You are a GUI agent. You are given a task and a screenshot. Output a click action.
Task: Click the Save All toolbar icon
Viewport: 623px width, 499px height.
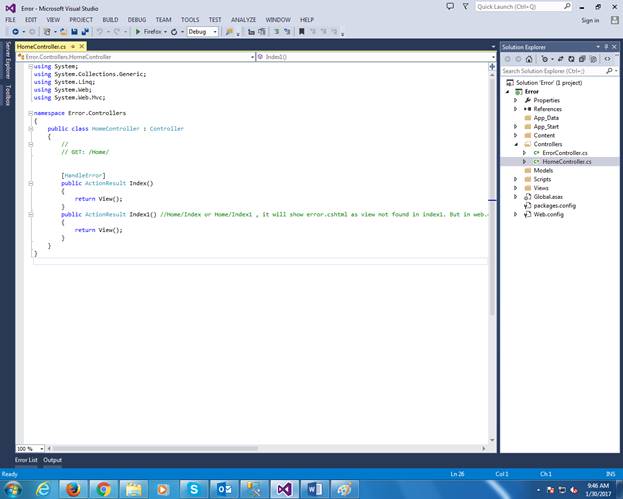(84, 31)
